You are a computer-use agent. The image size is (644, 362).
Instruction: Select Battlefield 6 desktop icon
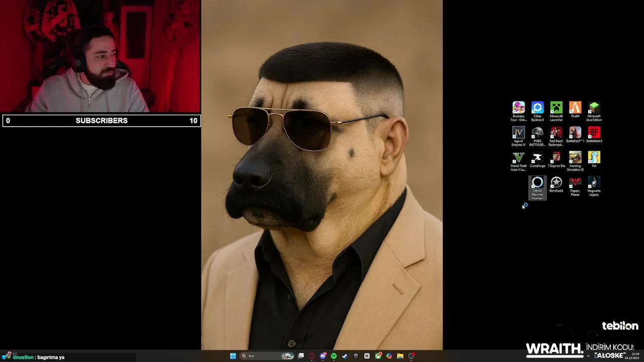point(594,135)
